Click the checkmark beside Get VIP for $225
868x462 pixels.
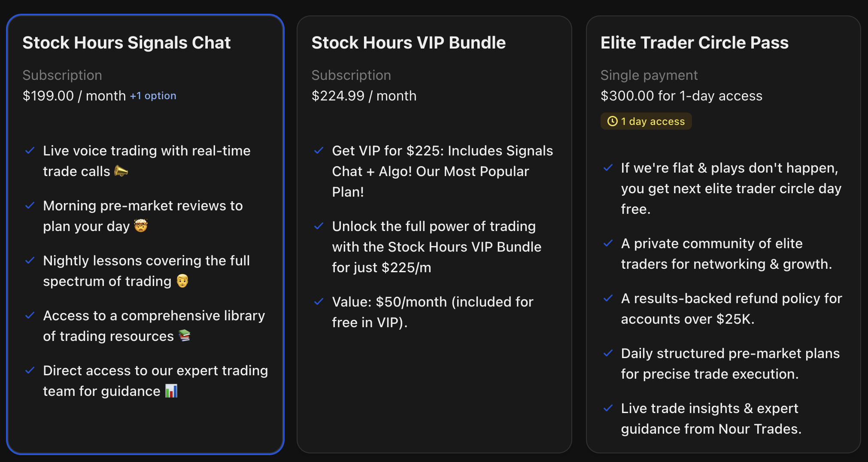click(319, 150)
